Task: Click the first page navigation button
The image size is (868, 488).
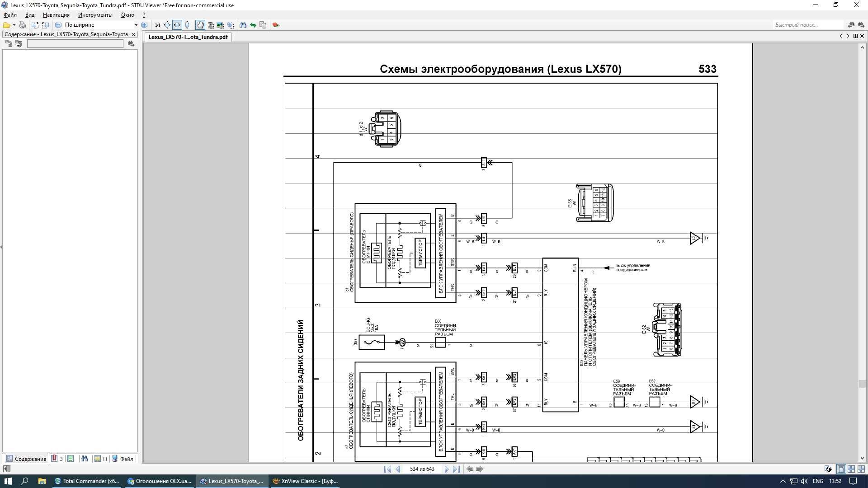Action: (387, 469)
